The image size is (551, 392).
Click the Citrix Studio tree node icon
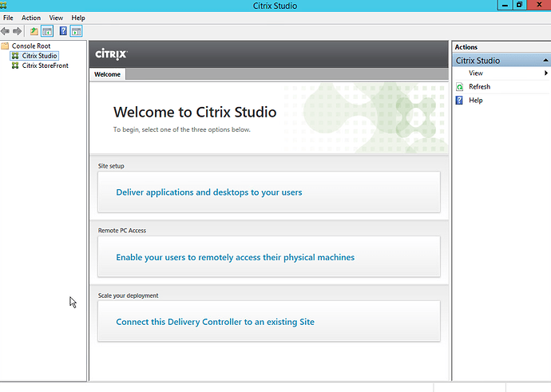click(15, 56)
